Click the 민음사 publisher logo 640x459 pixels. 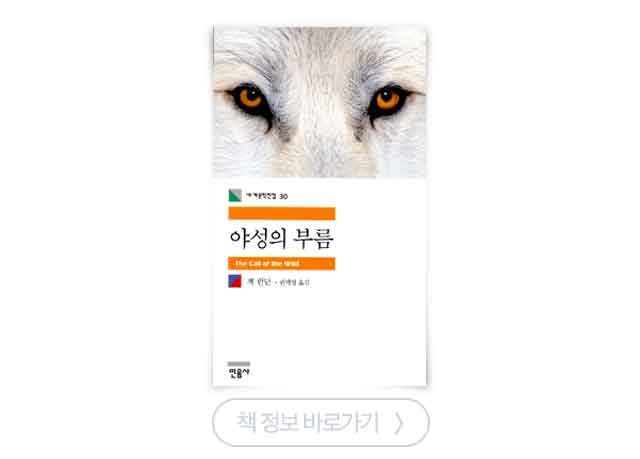point(239,373)
